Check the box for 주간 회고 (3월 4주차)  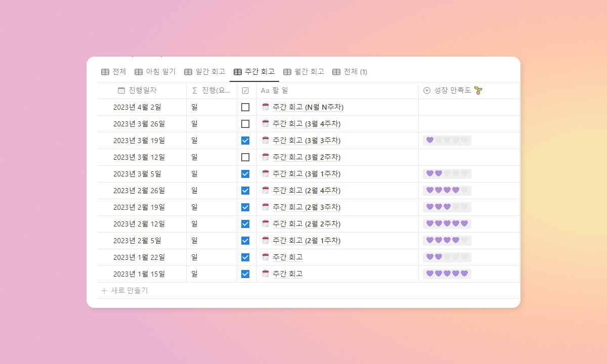click(x=245, y=124)
